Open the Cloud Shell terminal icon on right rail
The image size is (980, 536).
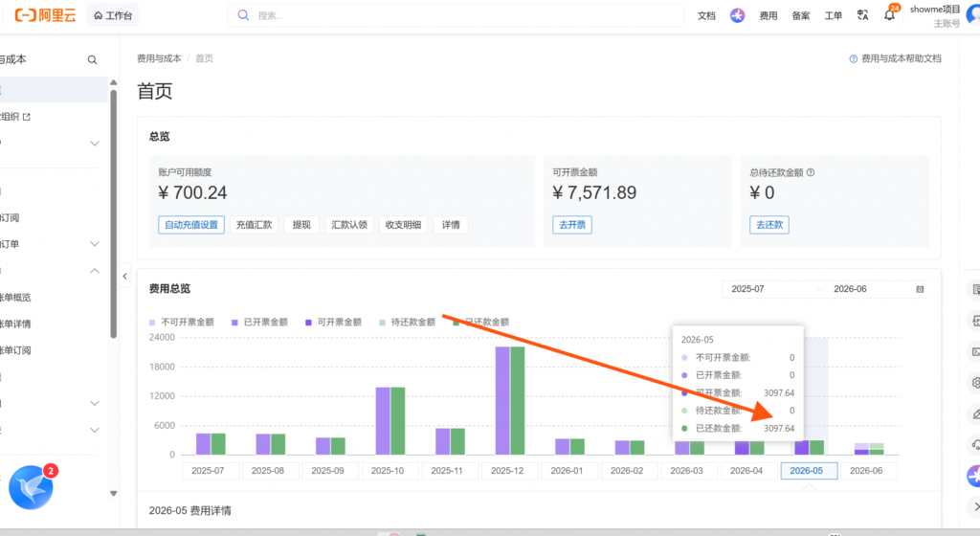[974, 351]
